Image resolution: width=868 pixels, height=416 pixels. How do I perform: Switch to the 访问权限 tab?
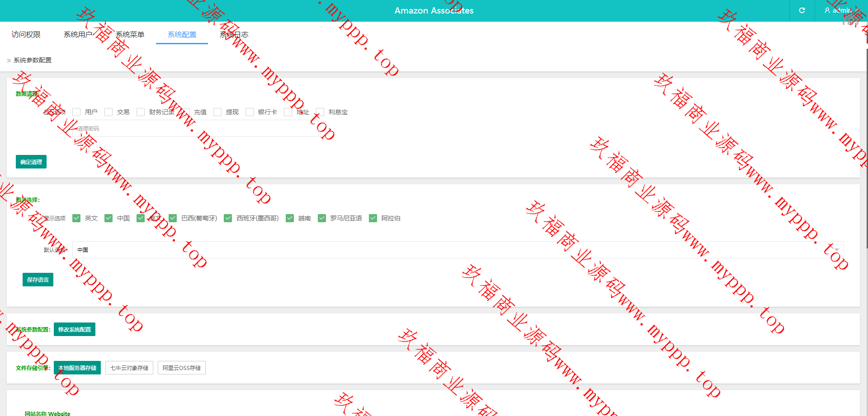coord(26,35)
